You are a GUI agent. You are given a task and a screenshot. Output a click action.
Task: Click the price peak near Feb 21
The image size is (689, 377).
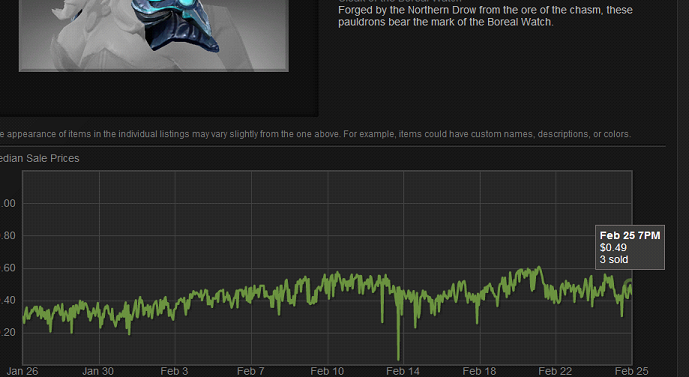coord(539,268)
